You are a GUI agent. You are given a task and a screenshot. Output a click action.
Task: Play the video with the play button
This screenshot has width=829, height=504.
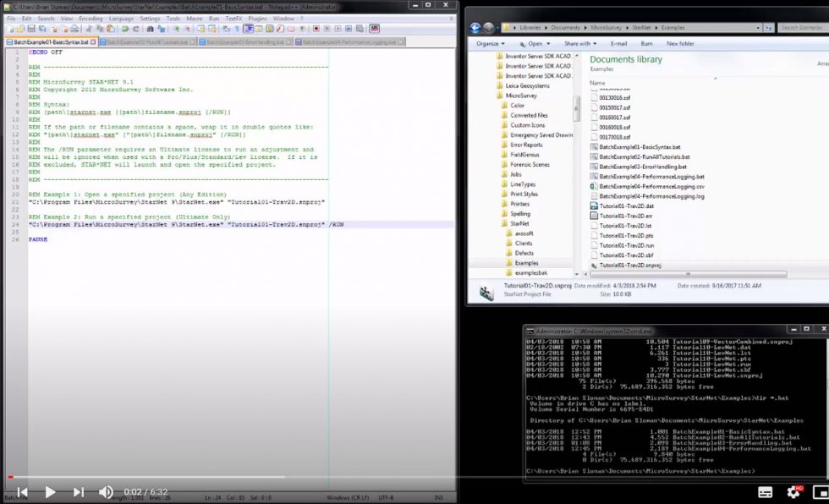[x=50, y=491]
